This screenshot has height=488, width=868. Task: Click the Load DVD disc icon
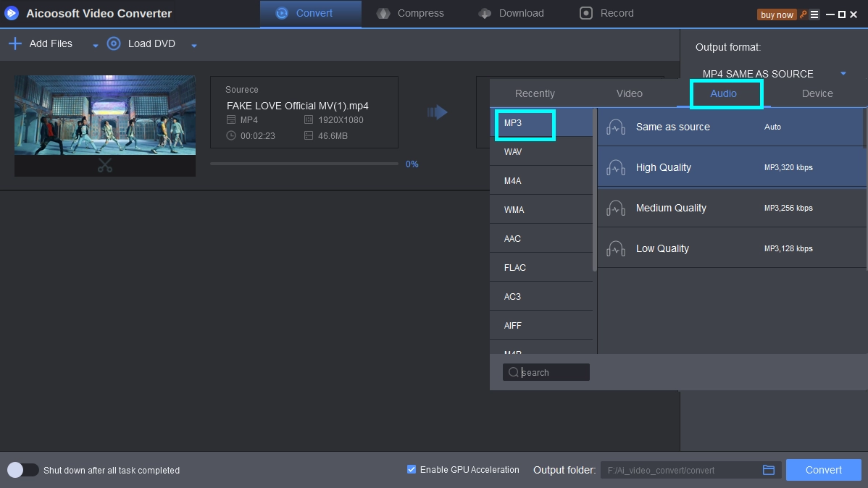[x=114, y=44]
